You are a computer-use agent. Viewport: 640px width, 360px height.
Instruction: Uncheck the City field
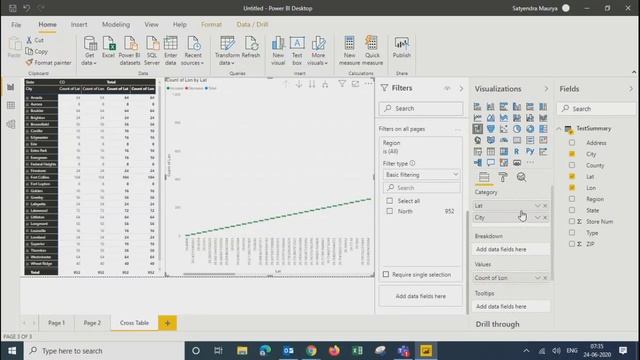572,154
